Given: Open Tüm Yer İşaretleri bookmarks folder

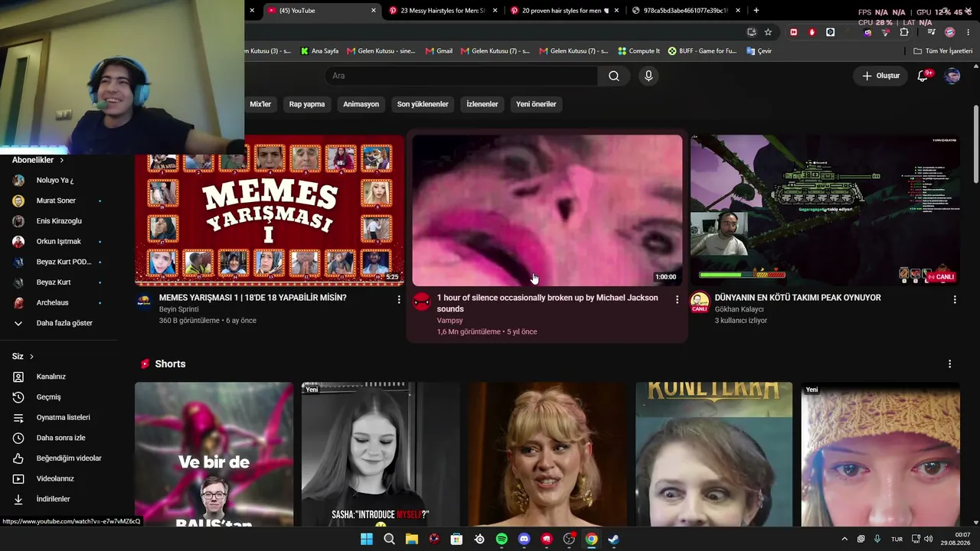Looking at the screenshot, I should (942, 51).
